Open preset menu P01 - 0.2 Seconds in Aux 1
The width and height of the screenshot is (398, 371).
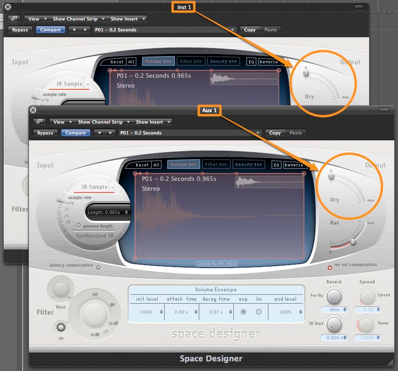190,133
